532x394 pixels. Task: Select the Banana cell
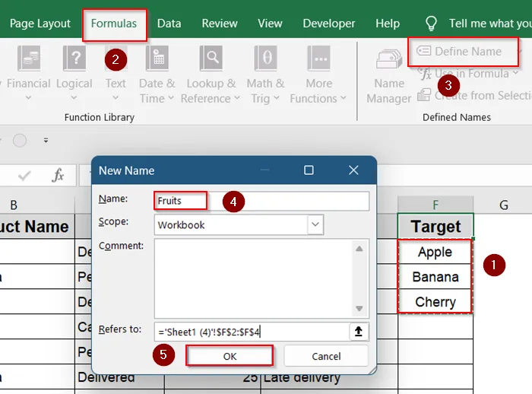tap(435, 276)
